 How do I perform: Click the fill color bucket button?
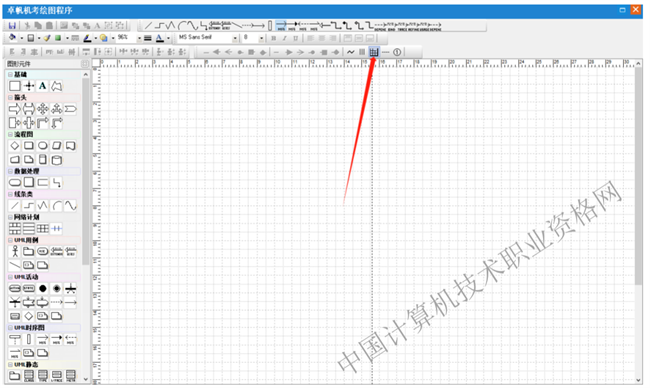pos(12,38)
